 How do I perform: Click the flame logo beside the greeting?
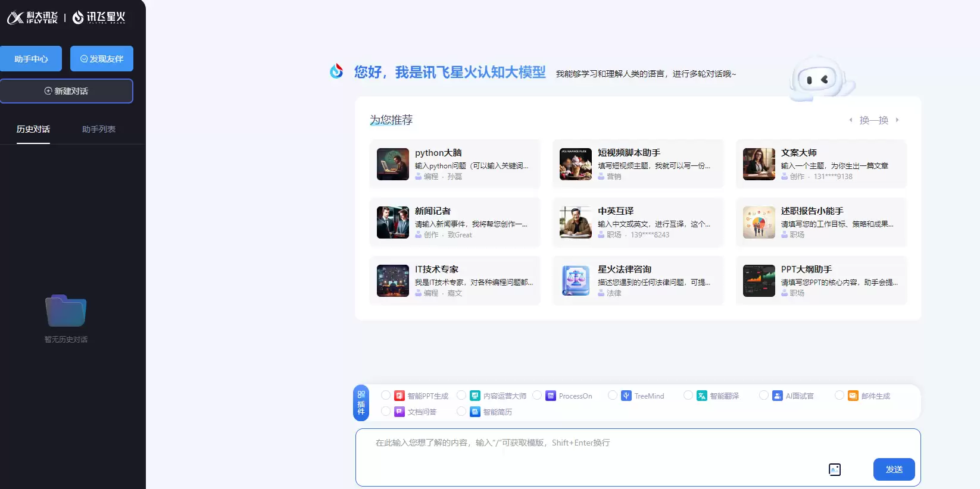point(336,71)
